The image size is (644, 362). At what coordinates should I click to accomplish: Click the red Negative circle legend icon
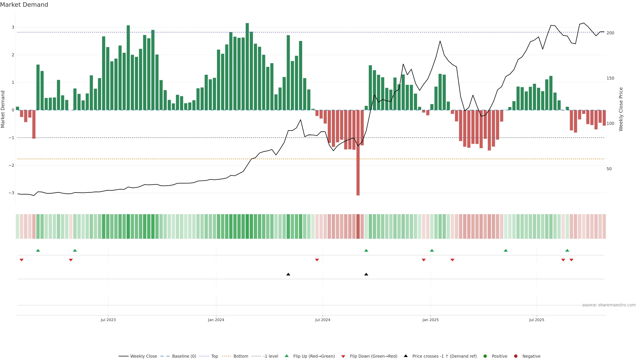tap(516, 356)
